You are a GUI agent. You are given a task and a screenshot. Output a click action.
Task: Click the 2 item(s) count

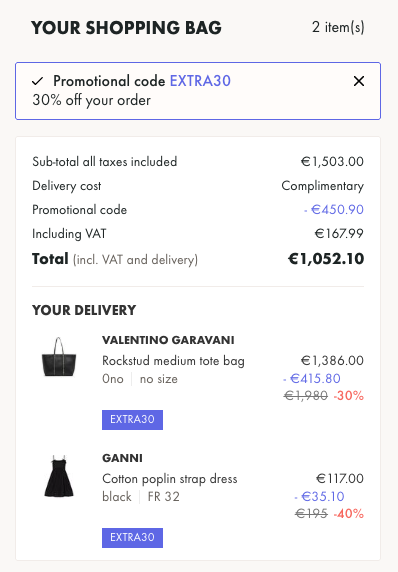[338, 27]
